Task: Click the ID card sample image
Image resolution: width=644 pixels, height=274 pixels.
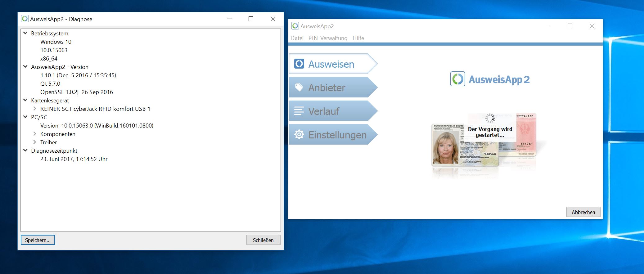Action: tap(465, 145)
